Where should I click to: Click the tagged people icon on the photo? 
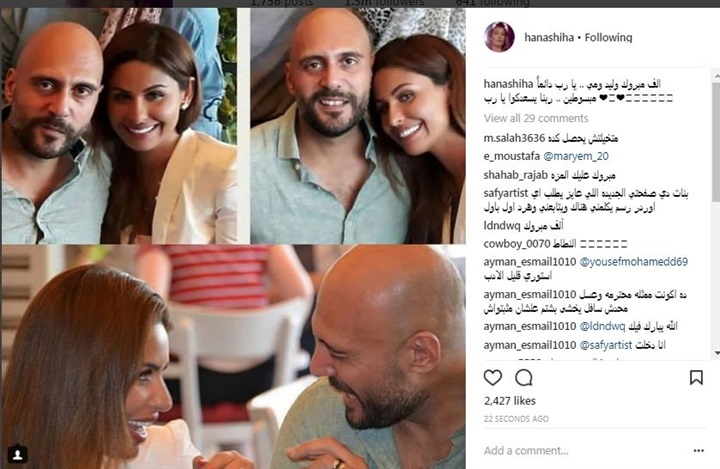click(x=17, y=454)
